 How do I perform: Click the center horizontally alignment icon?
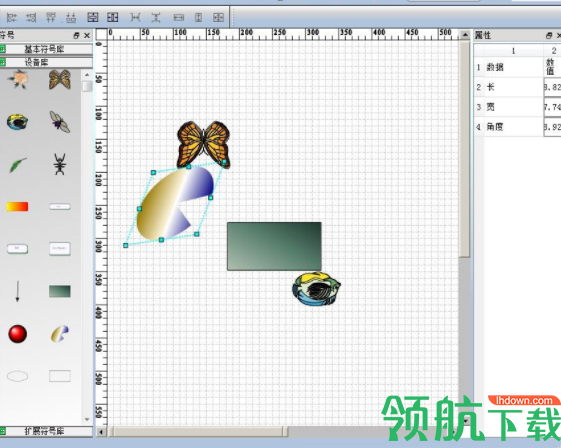[112, 17]
